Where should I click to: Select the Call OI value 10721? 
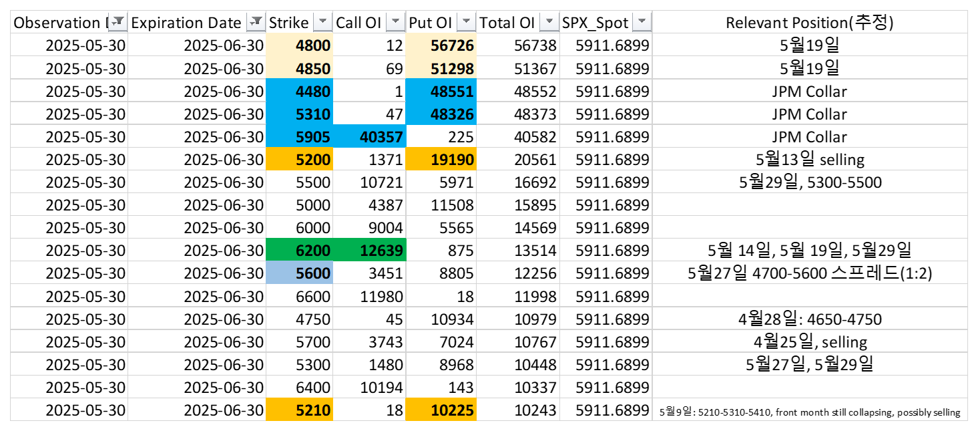[x=370, y=182]
